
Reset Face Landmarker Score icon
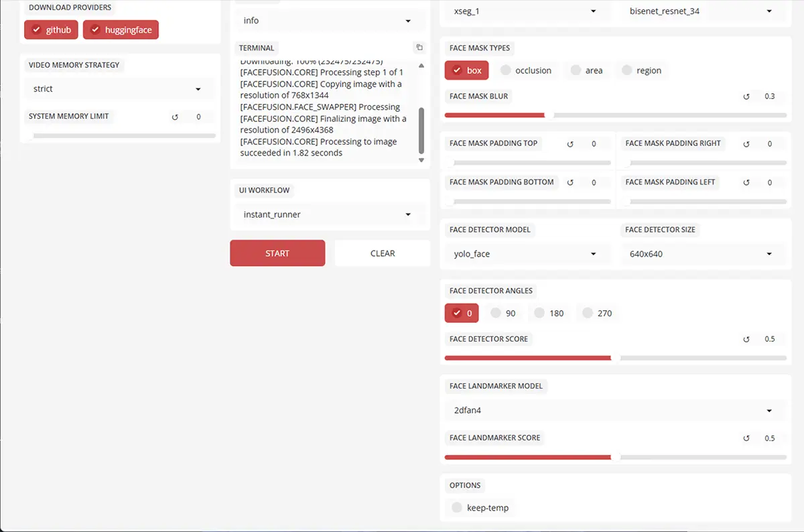(x=746, y=438)
